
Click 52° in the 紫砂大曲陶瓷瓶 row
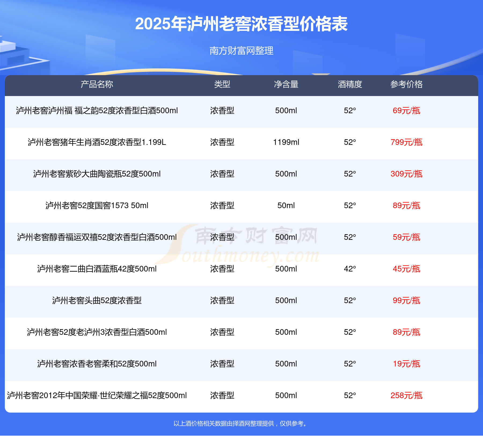350,174
